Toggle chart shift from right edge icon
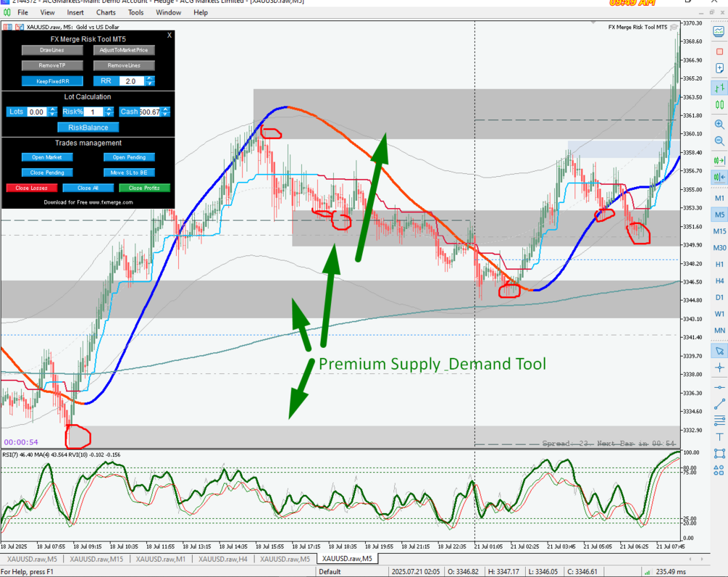This screenshot has height=577, width=728. [x=719, y=177]
